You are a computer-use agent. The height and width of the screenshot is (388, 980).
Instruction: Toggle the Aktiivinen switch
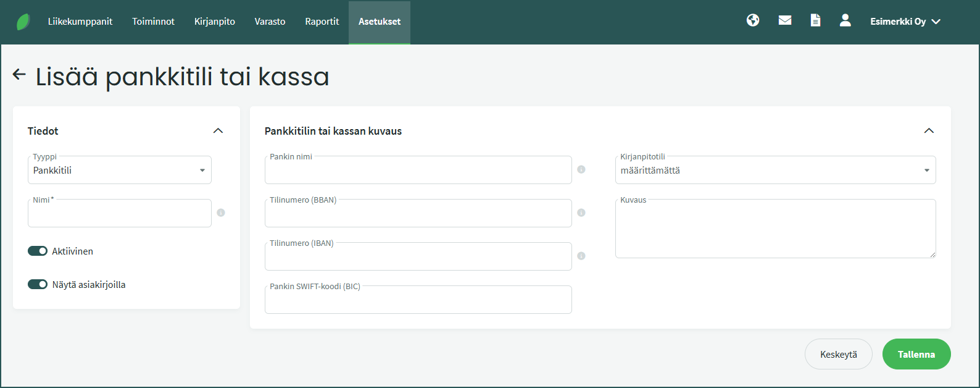point(38,251)
